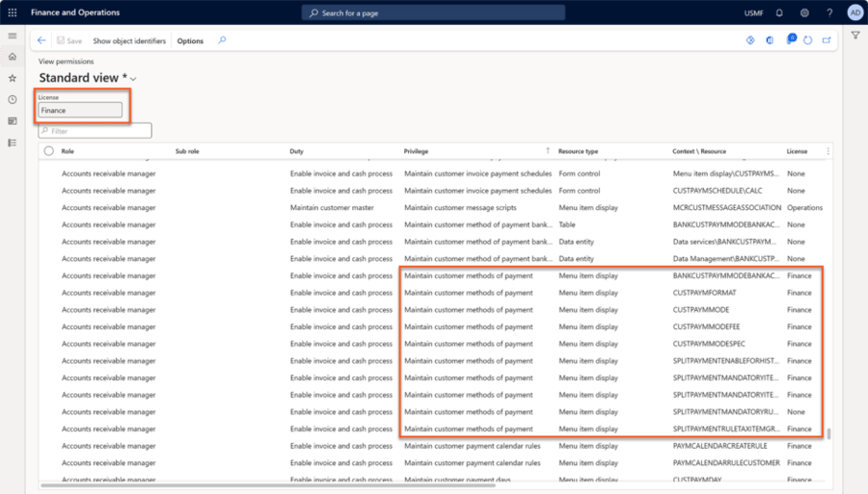Click the Operations license cell
The image size is (868, 494).
pyautogui.click(x=805, y=207)
